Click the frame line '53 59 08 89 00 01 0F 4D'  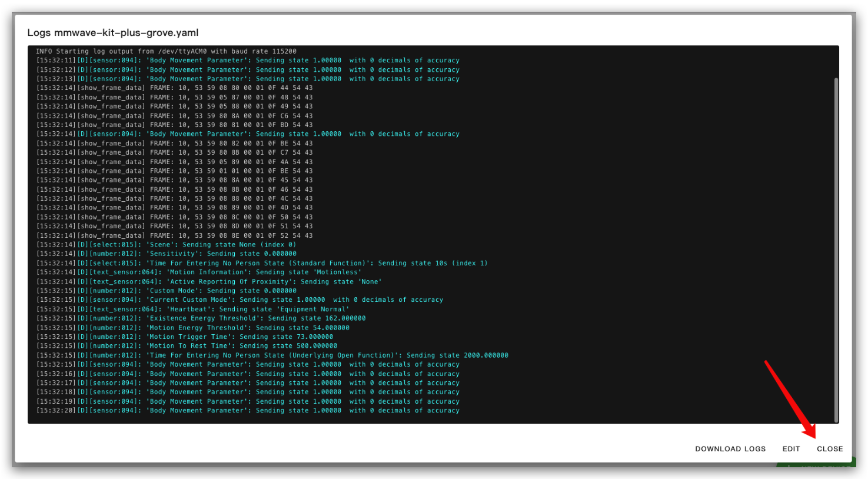click(x=174, y=208)
